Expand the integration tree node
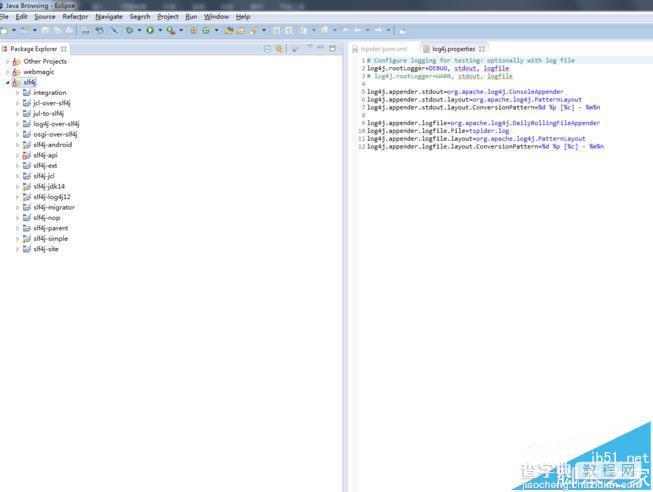Viewport: 653px width, 492px height. pos(17,93)
